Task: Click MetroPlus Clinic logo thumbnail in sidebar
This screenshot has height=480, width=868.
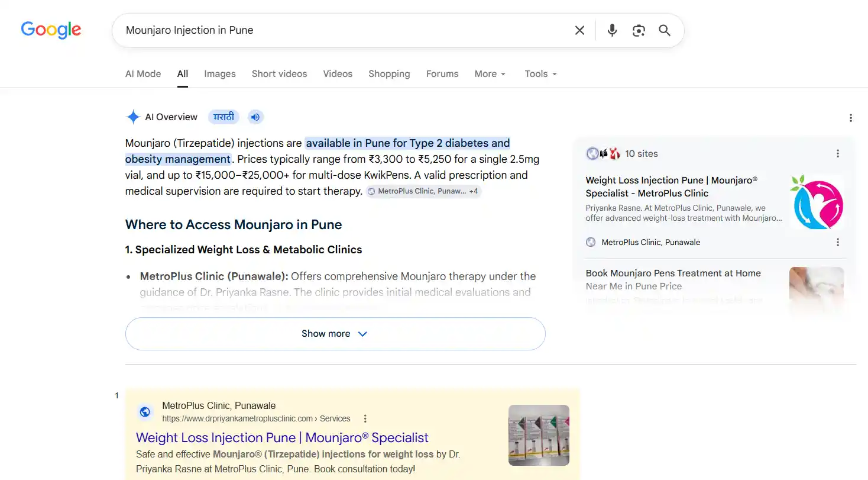Action: coord(817,201)
